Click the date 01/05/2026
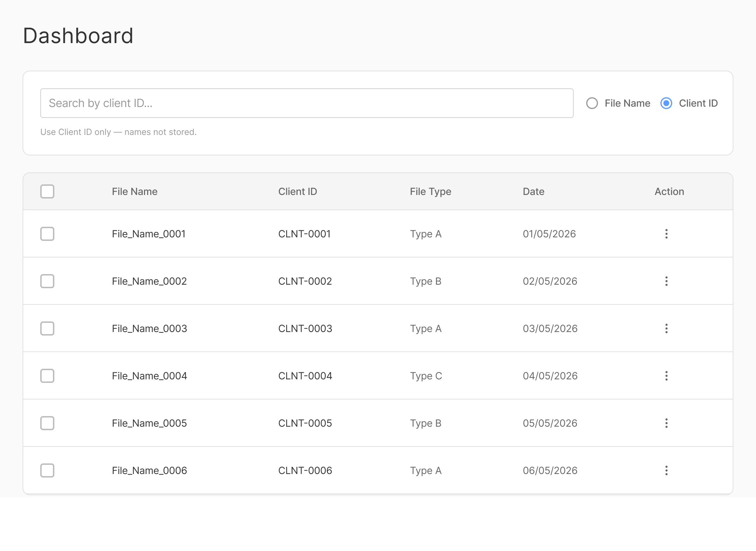Viewport: 756px width, 551px height. tap(549, 234)
